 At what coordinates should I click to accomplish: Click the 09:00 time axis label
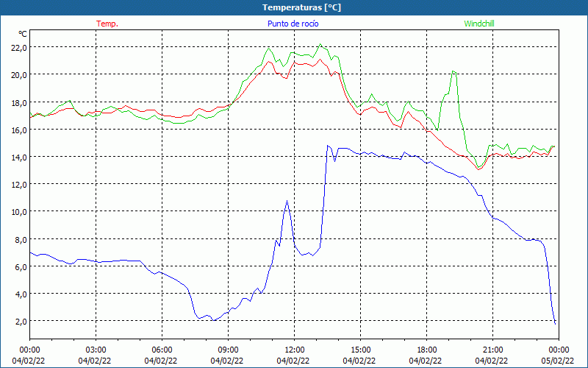click(x=228, y=350)
